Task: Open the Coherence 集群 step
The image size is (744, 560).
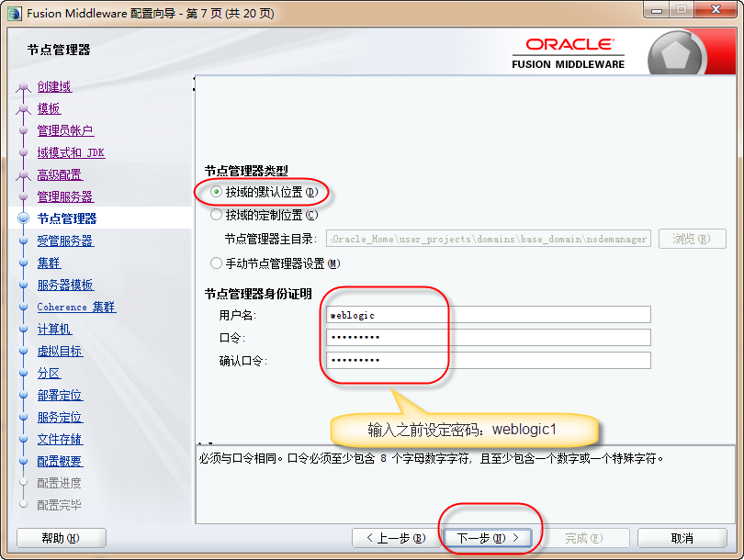Action: (76, 307)
